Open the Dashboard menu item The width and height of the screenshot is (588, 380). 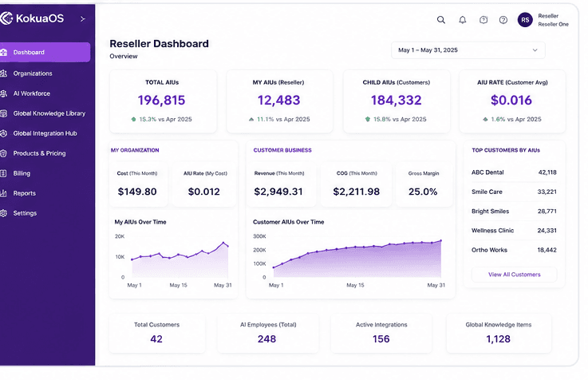(45, 52)
